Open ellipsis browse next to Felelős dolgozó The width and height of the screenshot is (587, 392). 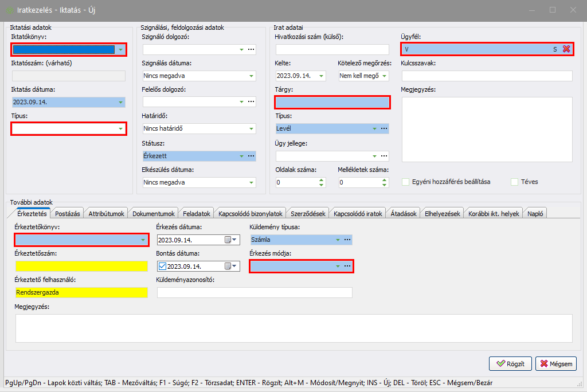[251, 102]
